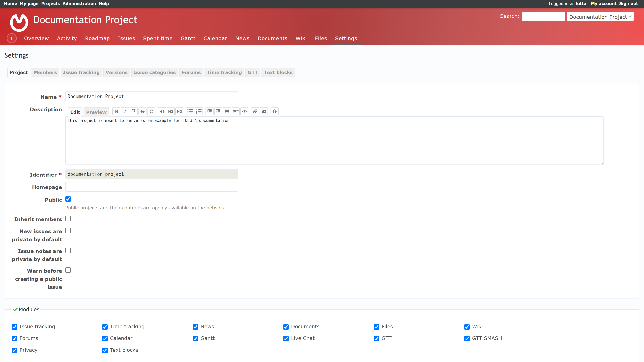Open the Spent time menu item

(158, 39)
